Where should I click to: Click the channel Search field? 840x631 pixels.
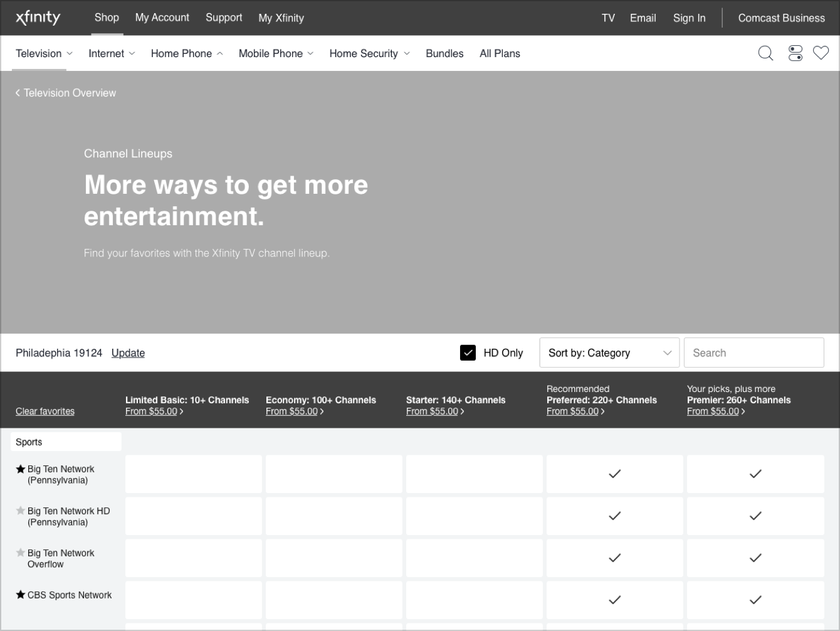(753, 353)
